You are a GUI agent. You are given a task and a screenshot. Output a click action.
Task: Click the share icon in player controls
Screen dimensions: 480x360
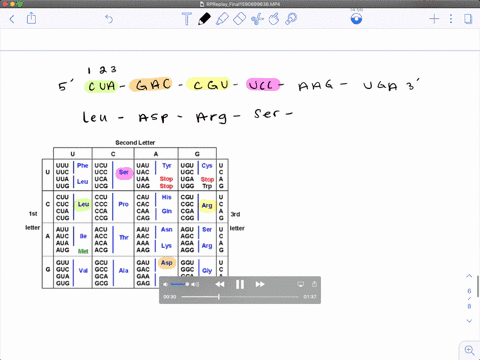click(x=314, y=284)
